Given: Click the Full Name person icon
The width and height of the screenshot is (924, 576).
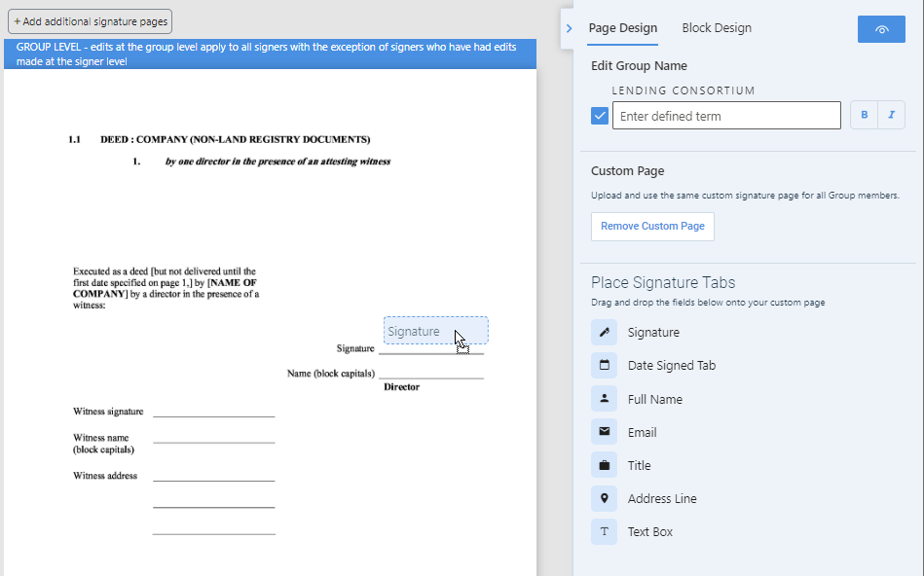Looking at the screenshot, I should click(x=604, y=399).
